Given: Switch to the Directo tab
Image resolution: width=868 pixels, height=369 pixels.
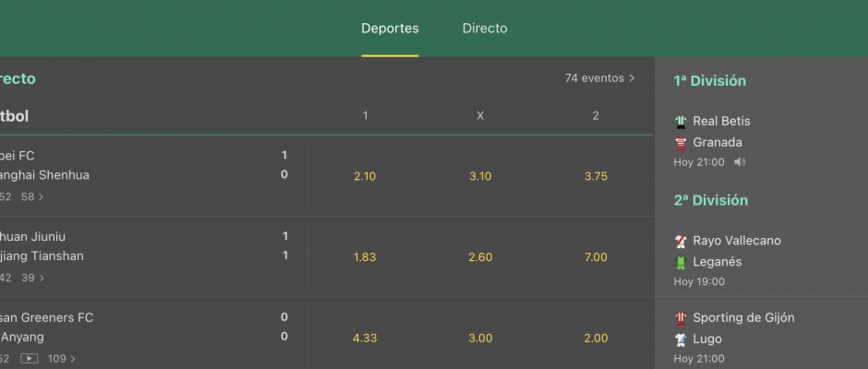Looking at the screenshot, I should 485,29.
